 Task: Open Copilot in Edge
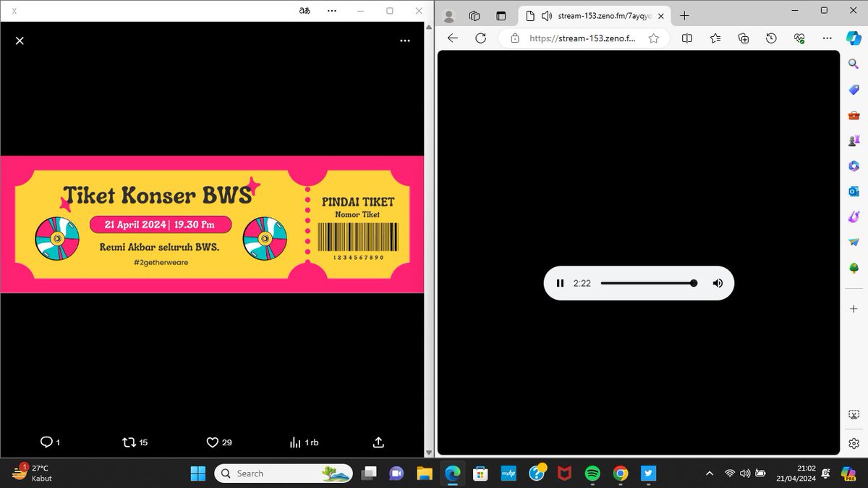[x=854, y=38]
